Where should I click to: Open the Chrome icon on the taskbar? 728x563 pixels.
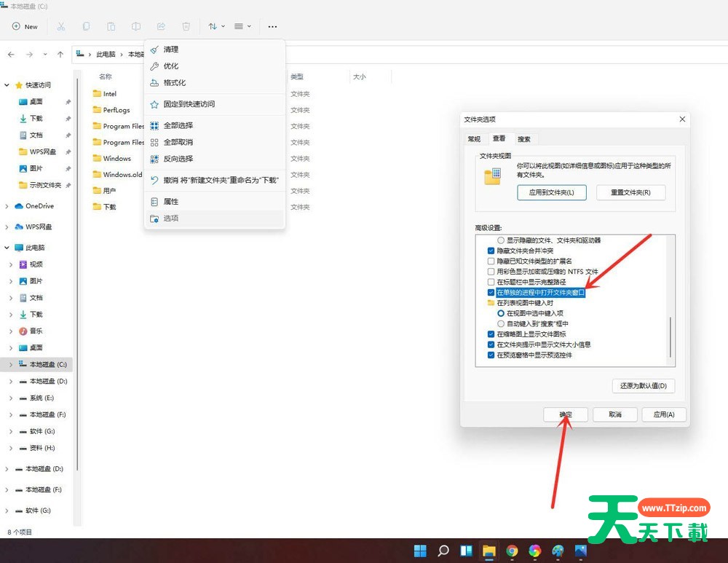512,551
